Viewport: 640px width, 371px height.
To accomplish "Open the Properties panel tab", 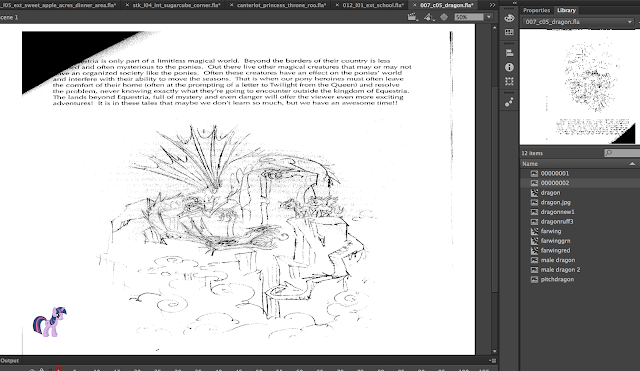I will click(536, 10).
